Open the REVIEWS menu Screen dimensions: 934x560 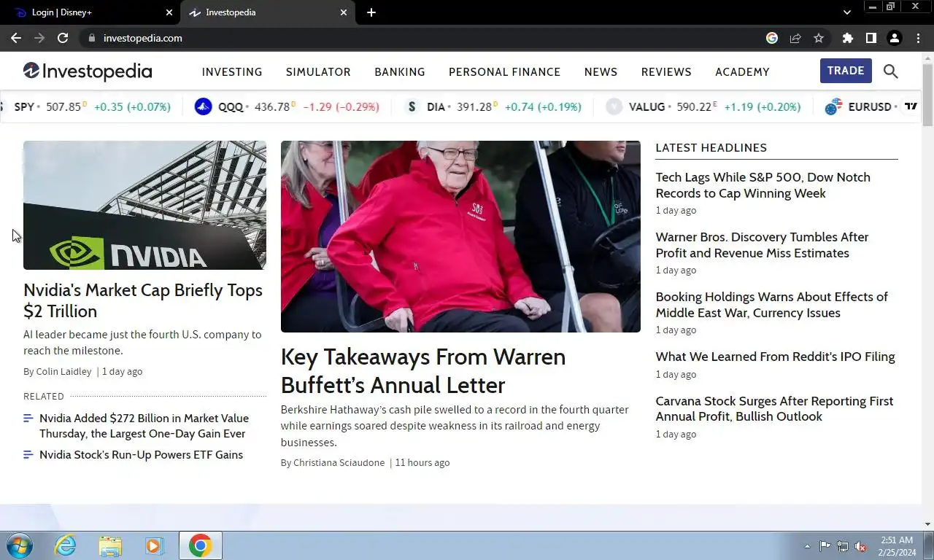point(666,71)
